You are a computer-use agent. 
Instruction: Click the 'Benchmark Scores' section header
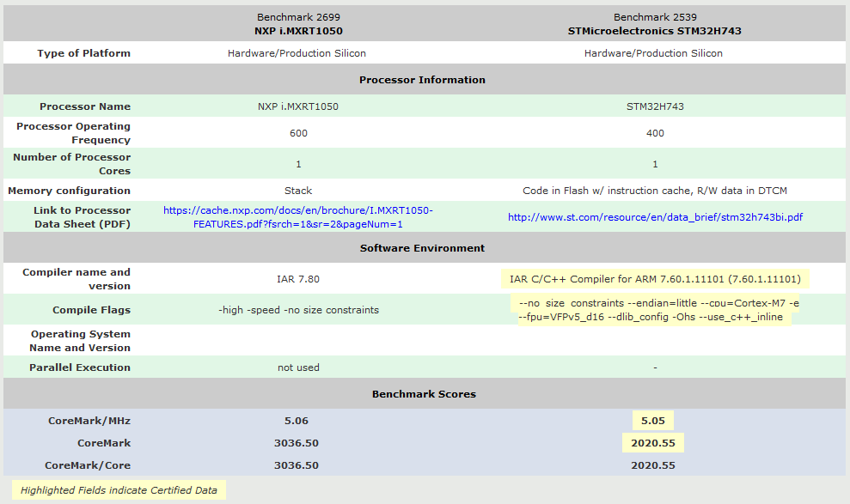(x=424, y=394)
